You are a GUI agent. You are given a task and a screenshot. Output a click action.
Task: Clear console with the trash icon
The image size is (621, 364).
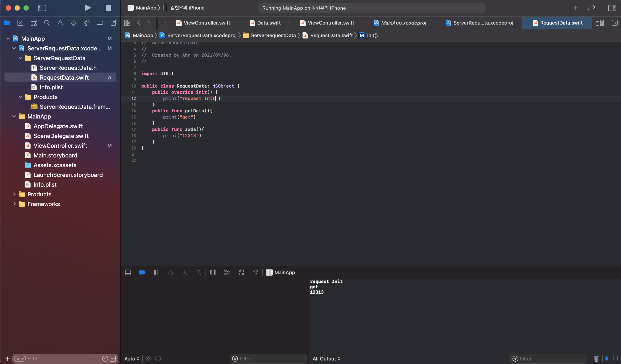[596, 359]
